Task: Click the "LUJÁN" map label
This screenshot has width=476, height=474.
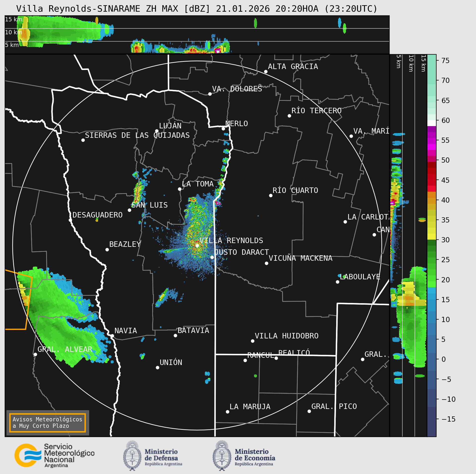Action: click(170, 126)
